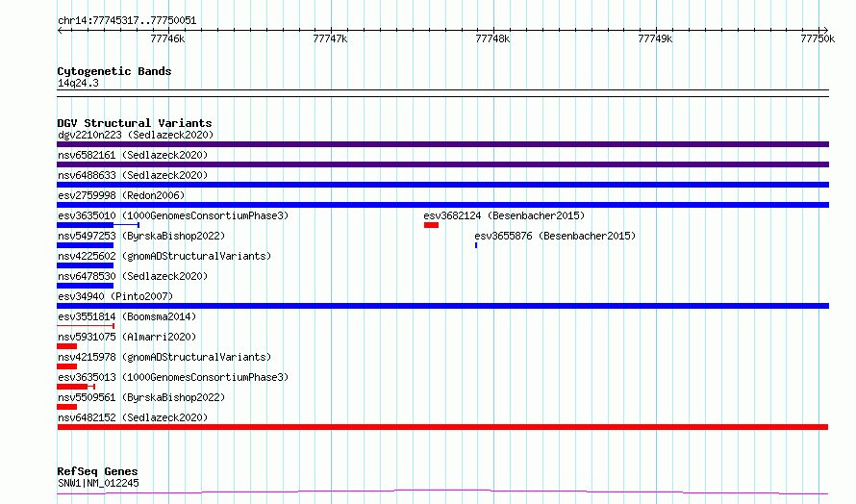This screenshot has height=504, width=856.
Task: Select nsv5931075 (Almarri2020) label
Action: [x=127, y=337]
